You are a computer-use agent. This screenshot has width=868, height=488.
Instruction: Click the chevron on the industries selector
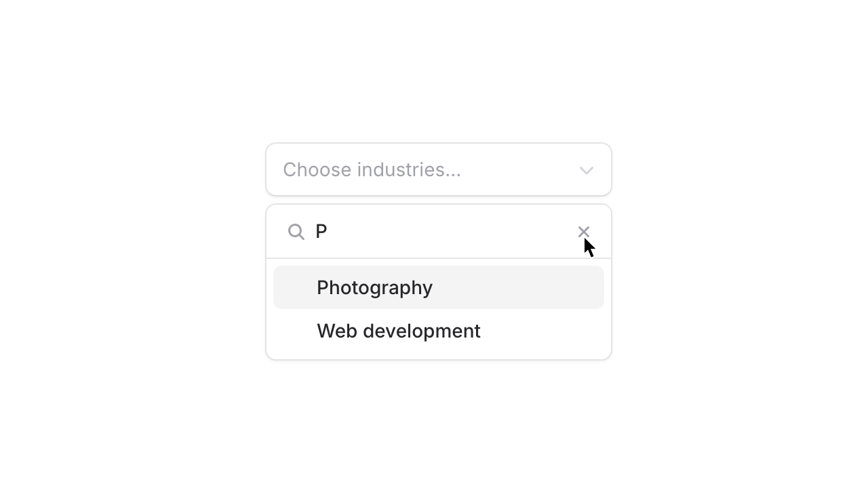pyautogui.click(x=585, y=170)
